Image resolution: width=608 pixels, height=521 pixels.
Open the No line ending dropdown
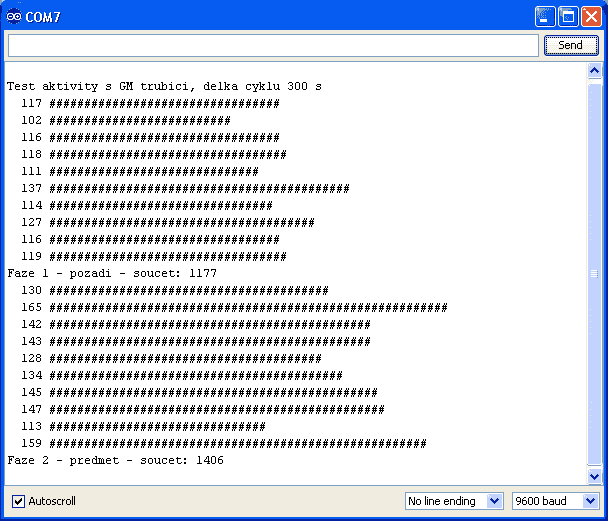click(454, 501)
